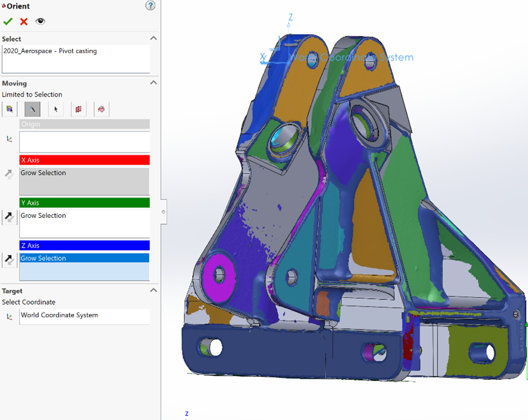Screen dimensions: 528x420
Task: Flip the Y Axis direction arrow
Action: [9, 217]
